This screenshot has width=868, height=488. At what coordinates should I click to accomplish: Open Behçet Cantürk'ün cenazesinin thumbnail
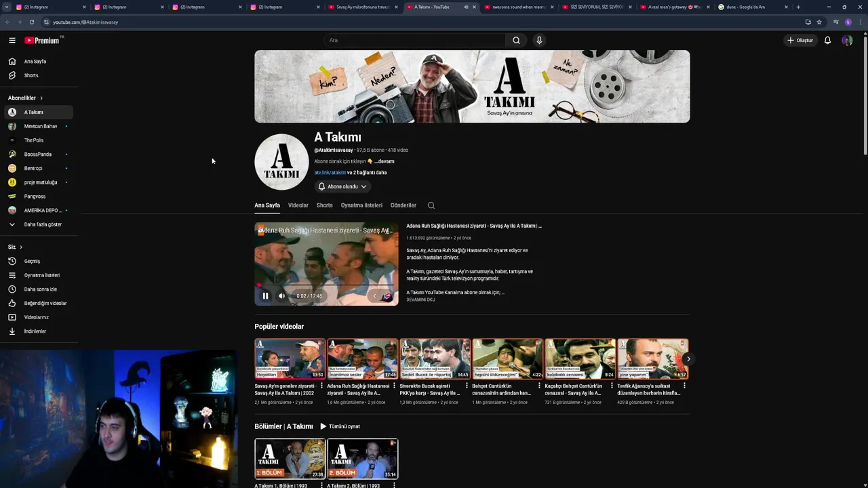507,359
